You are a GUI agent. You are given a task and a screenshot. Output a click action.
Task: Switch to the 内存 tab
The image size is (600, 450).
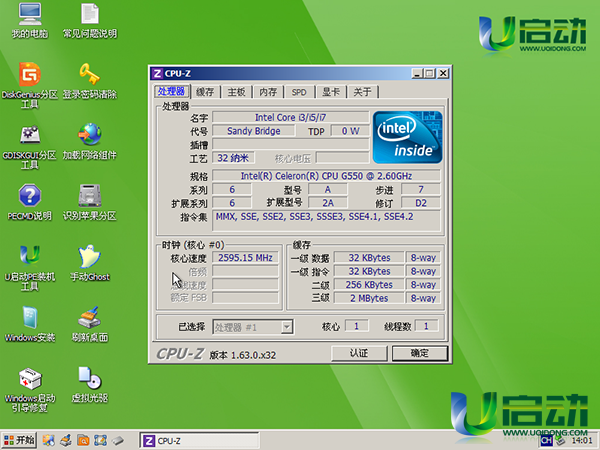(x=268, y=92)
